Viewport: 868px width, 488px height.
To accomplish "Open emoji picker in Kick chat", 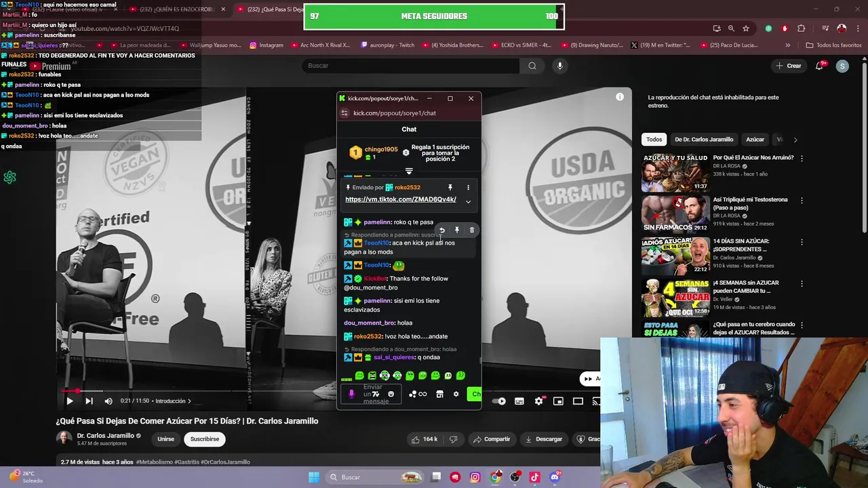I will [391, 394].
